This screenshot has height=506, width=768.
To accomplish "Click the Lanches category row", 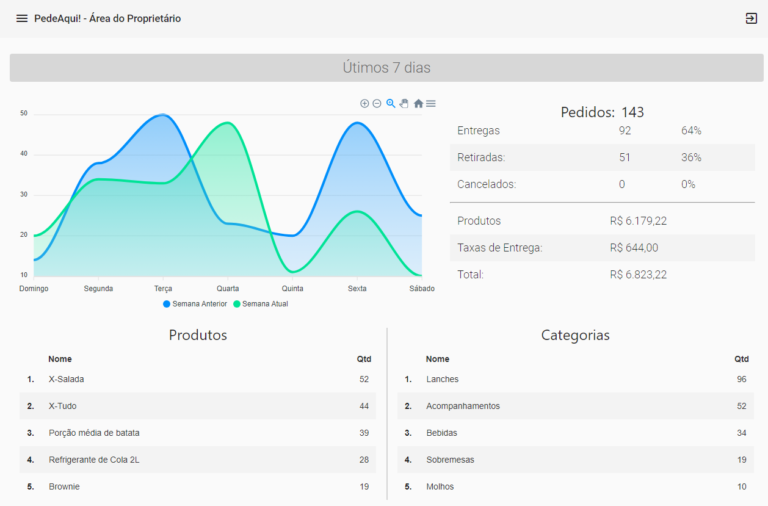I will tap(576, 379).
